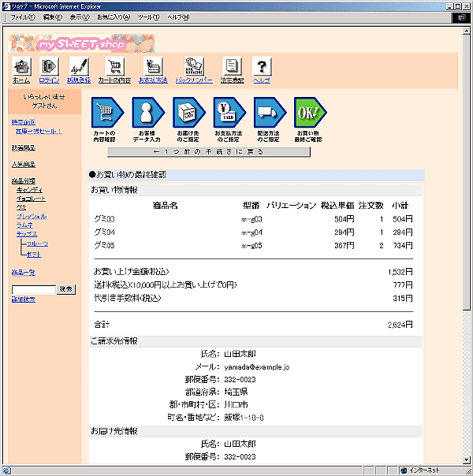Click the page icon in status bar
This screenshot has height=476, width=473.
point(6,470)
